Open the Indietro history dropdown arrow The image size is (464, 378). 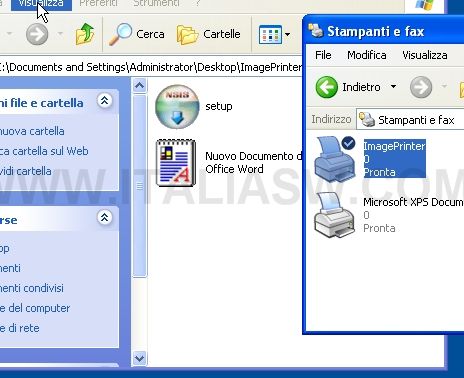[x=393, y=87]
